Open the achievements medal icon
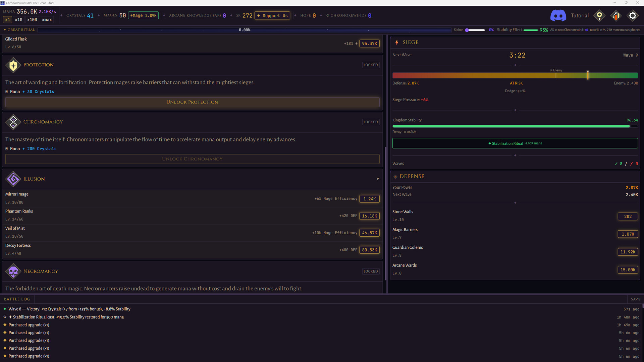The image size is (644, 362). click(x=599, y=15)
